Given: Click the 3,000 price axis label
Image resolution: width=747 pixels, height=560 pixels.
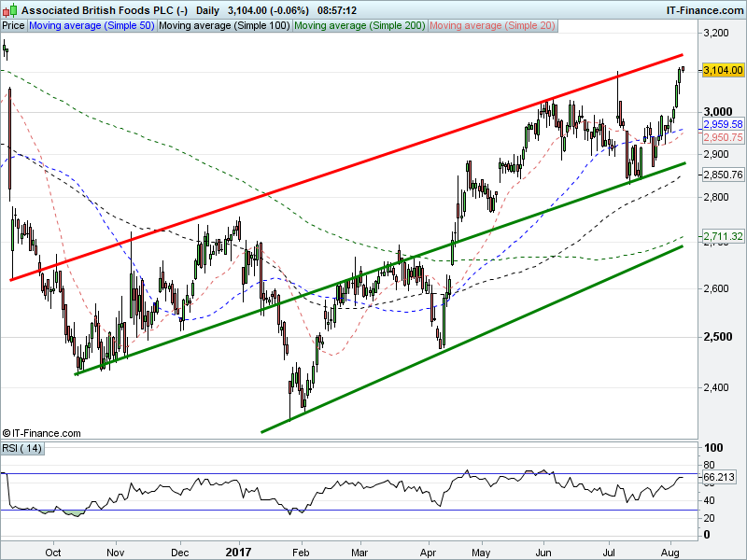Looking at the screenshot, I should coord(718,111).
